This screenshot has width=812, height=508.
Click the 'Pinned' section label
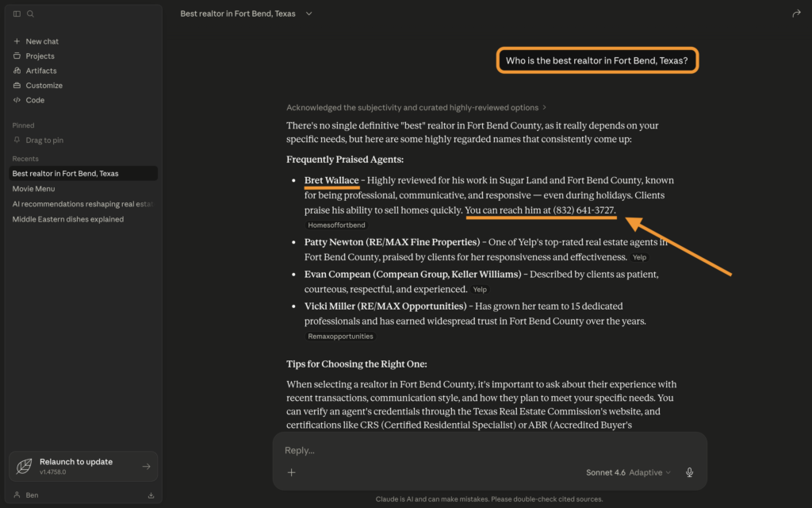[x=23, y=125]
